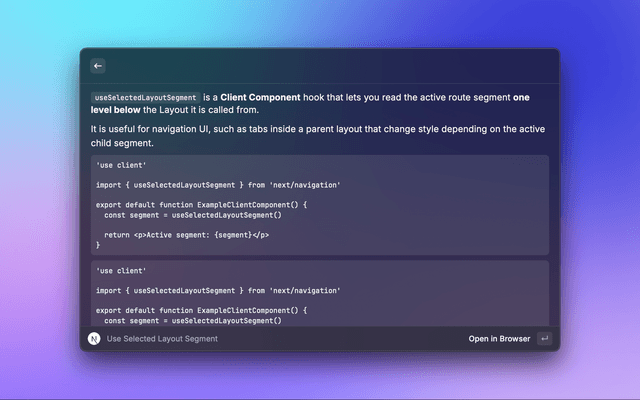Screen dimensions: 640x400
Task: Click the "Use Selected Layout Segment" footer title
Action: point(162,339)
